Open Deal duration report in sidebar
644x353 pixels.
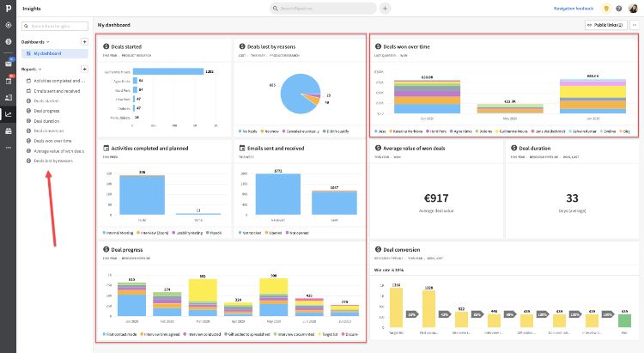[43, 121]
